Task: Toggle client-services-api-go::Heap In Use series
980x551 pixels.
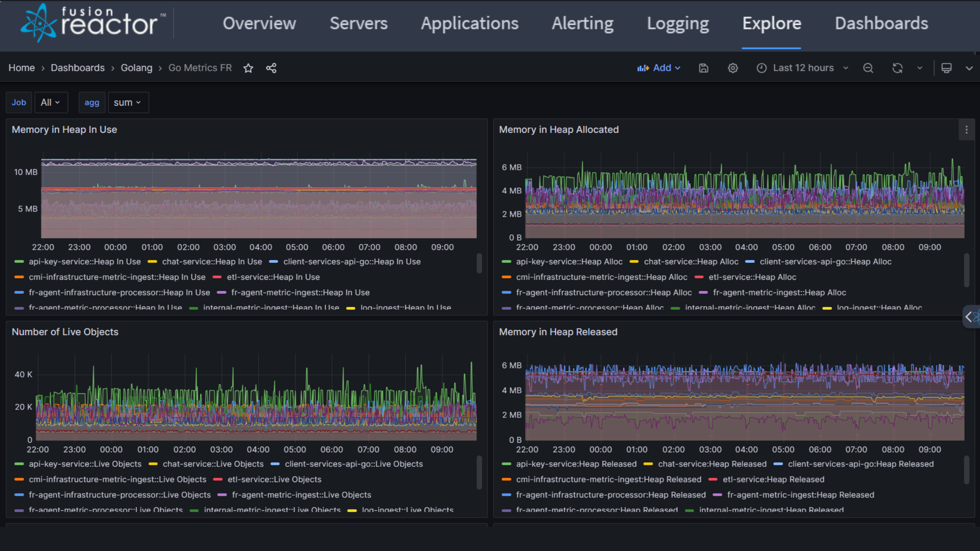Action: pos(352,262)
